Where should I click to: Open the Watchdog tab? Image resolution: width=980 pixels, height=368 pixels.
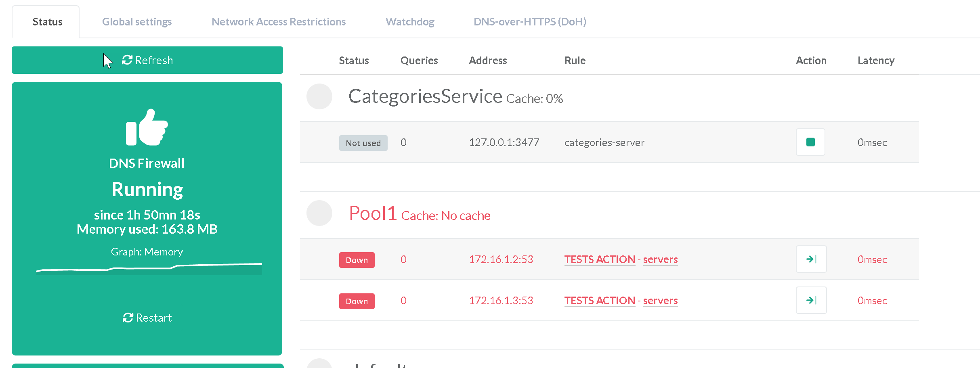tap(410, 22)
